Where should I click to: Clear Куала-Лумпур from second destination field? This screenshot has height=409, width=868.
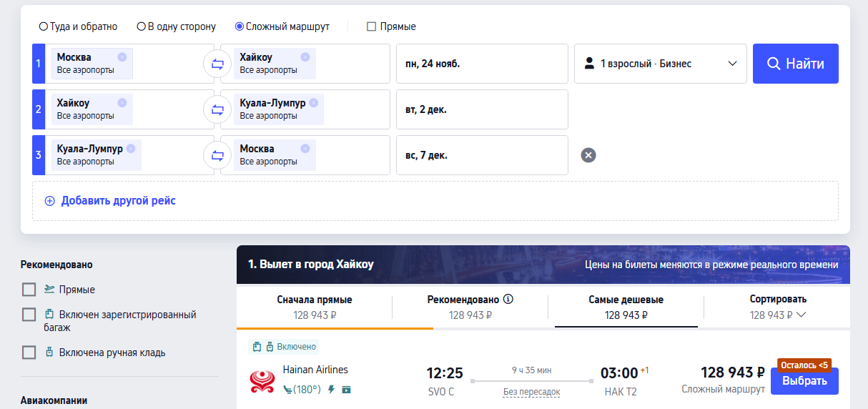pyautogui.click(x=314, y=103)
